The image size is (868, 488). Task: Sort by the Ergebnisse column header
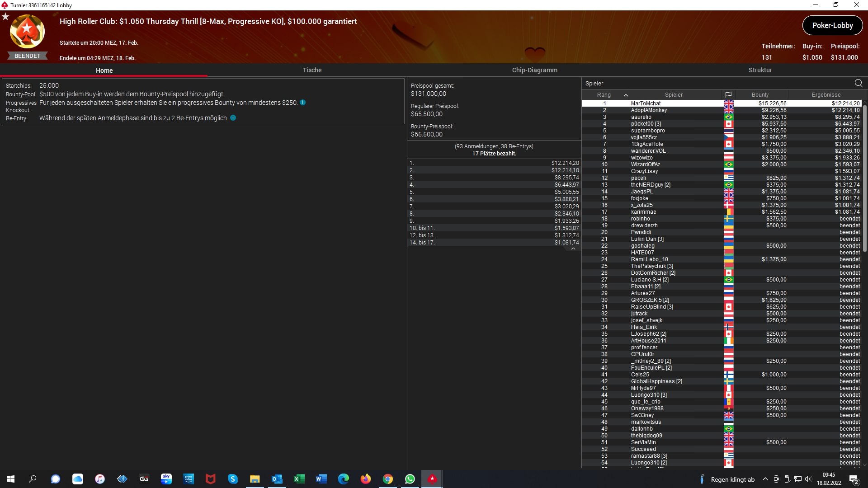(826, 95)
